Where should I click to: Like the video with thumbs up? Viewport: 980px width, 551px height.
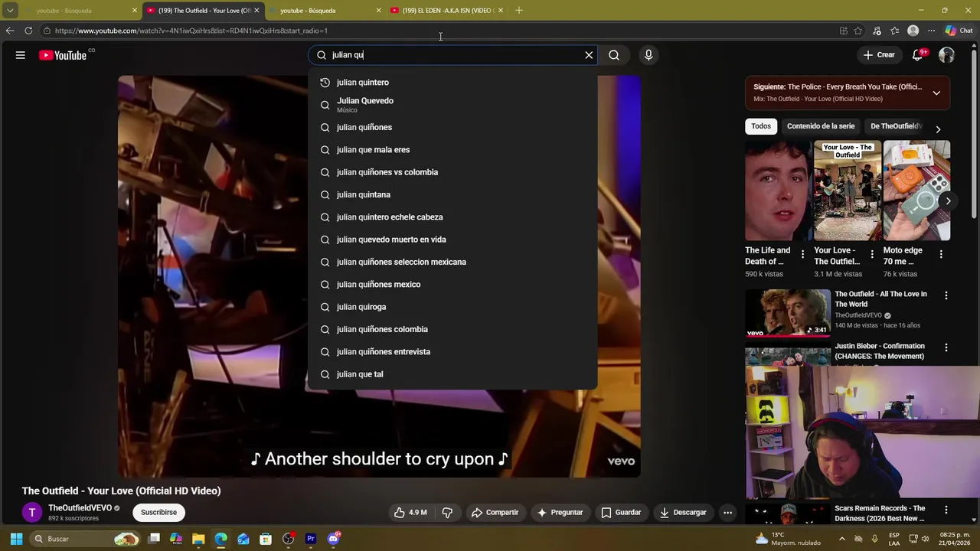[411, 513]
